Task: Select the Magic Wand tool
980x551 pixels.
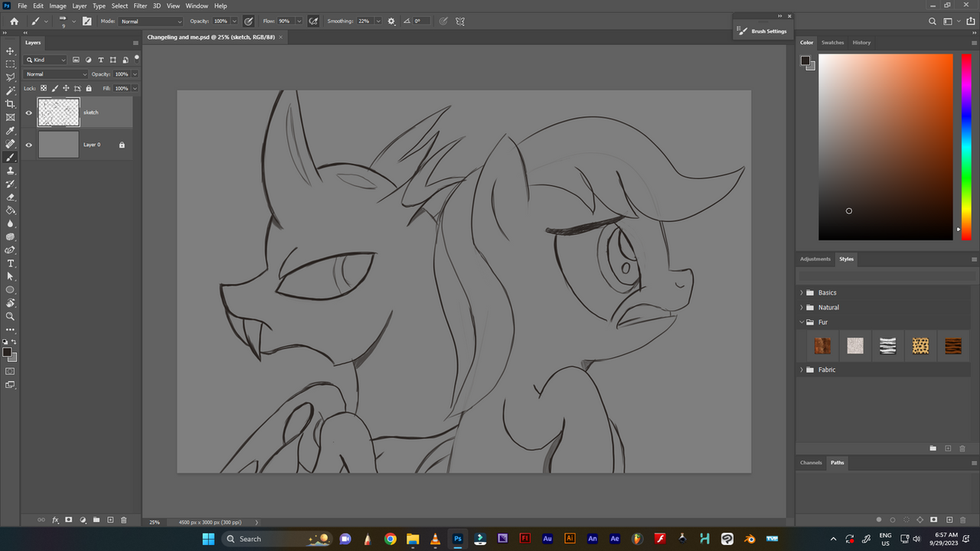Action: pos(10,90)
